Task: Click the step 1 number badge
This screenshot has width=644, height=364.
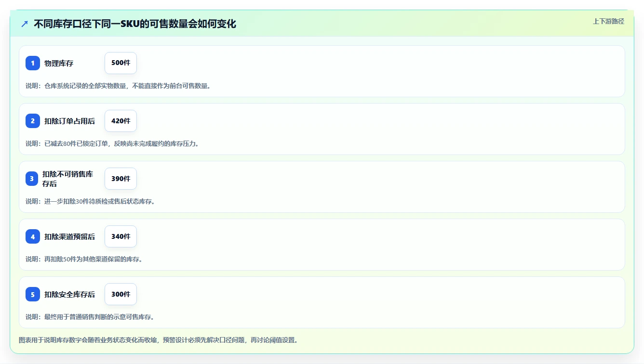Action: [33, 63]
